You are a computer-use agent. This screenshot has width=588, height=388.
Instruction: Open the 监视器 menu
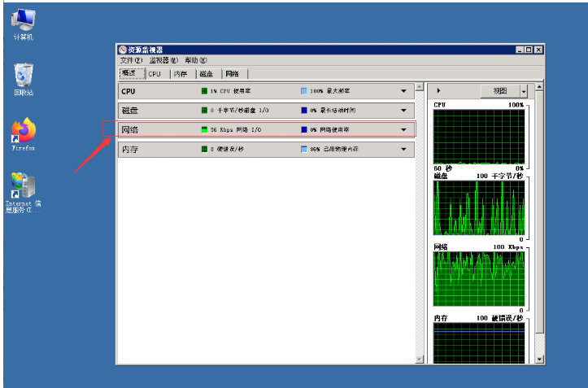tap(163, 60)
